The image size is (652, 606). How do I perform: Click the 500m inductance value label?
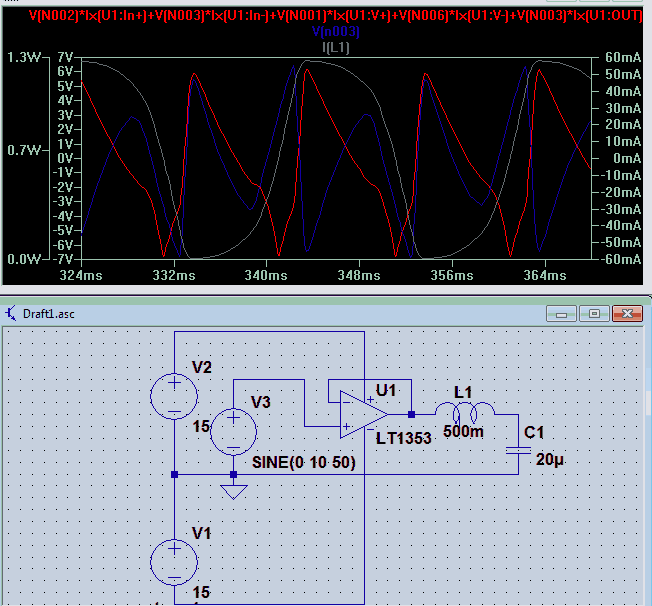(x=463, y=431)
